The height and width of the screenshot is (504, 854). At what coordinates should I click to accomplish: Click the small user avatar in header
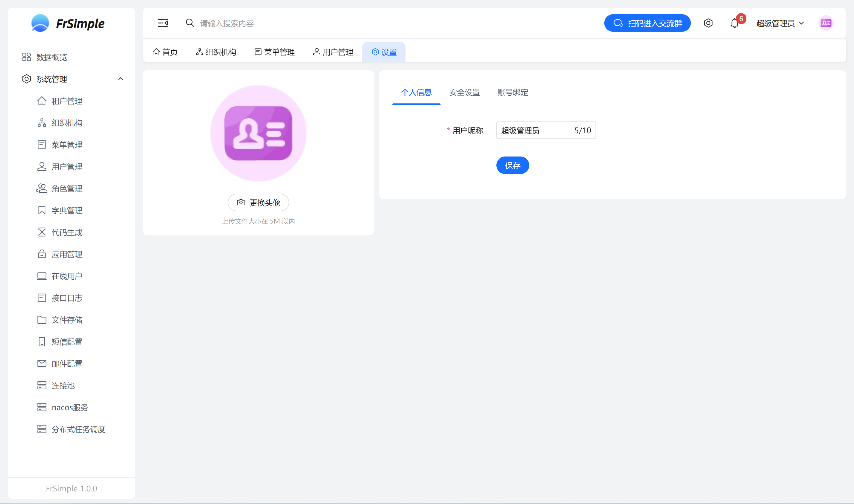tap(826, 23)
